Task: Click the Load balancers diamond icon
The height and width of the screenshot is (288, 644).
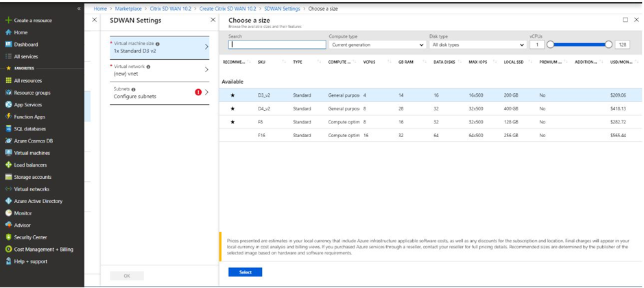Action: 8,165
